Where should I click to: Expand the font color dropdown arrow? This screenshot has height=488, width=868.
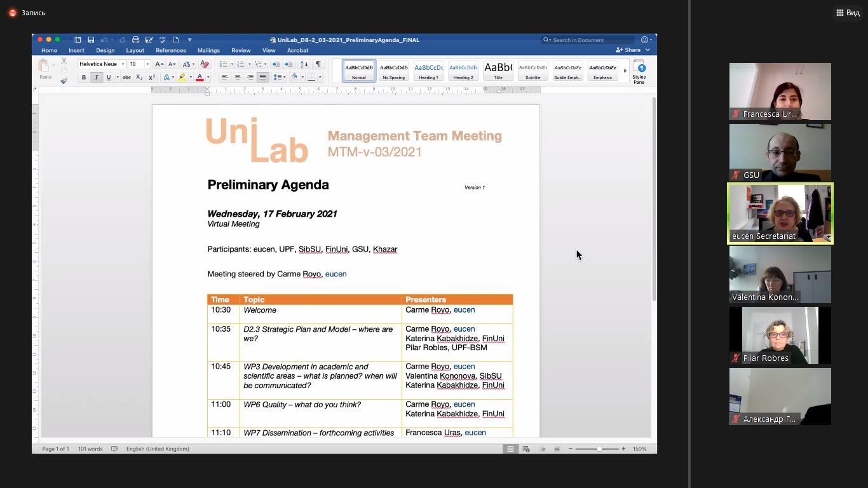click(208, 78)
